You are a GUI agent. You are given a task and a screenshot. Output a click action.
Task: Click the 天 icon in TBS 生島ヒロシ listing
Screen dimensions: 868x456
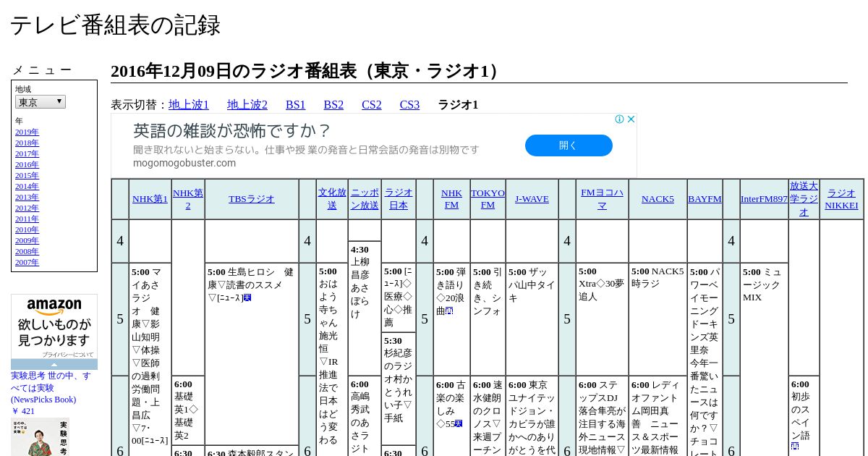click(247, 297)
